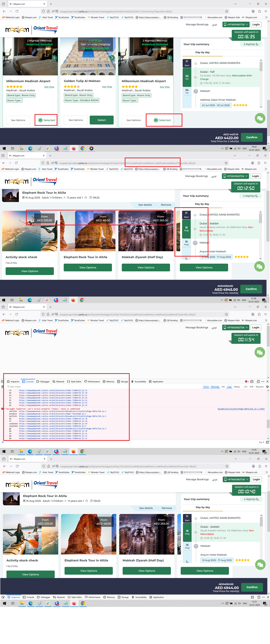Open the Top context selector dropdown

(x=261, y=442)
